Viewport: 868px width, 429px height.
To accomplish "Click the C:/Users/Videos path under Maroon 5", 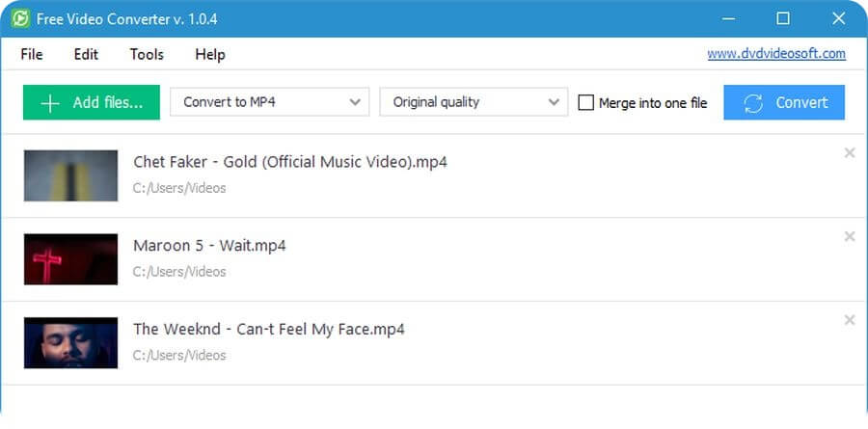I will click(179, 272).
